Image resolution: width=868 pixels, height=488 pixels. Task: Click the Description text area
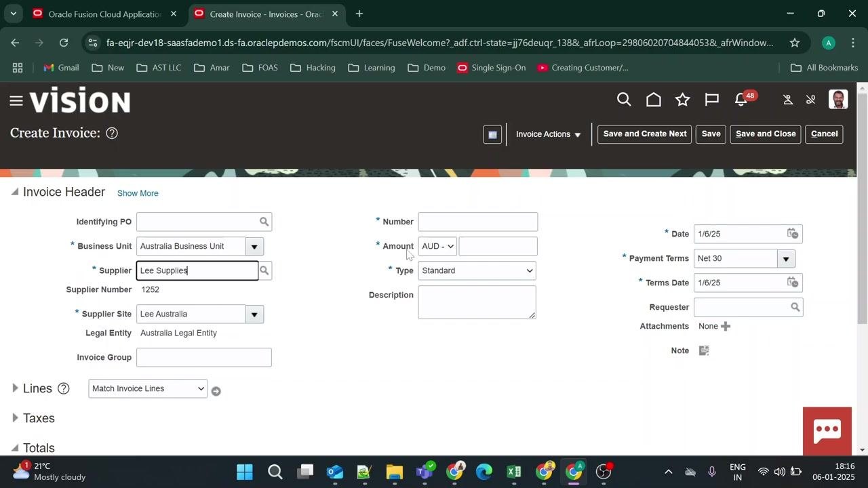(477, 302)
